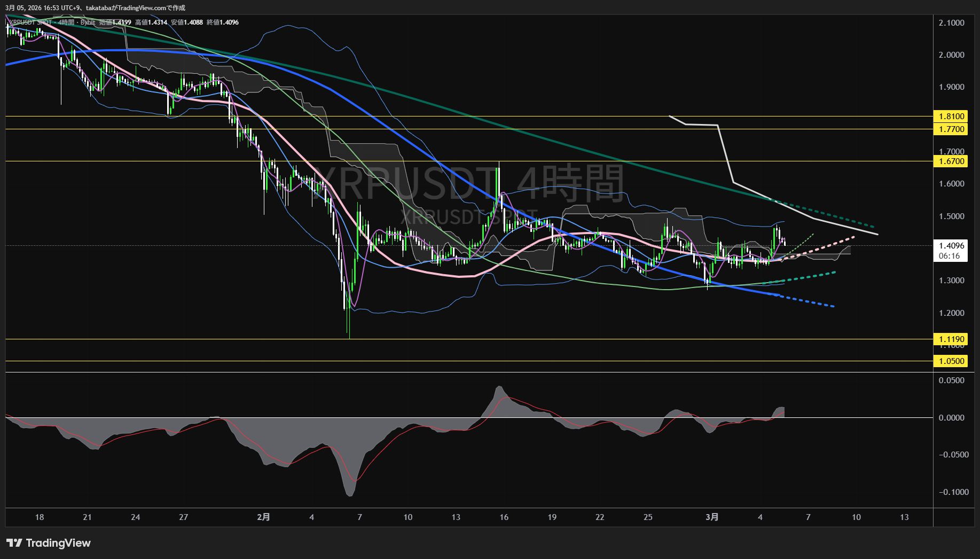Click the 06:16 candle countdown timer
The width and height of the screenshot is (980, 559).
949,256
